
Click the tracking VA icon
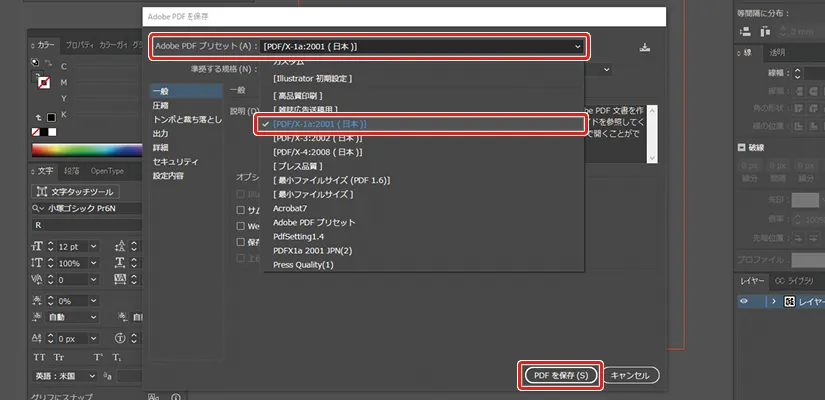click(x=38, y=279)
